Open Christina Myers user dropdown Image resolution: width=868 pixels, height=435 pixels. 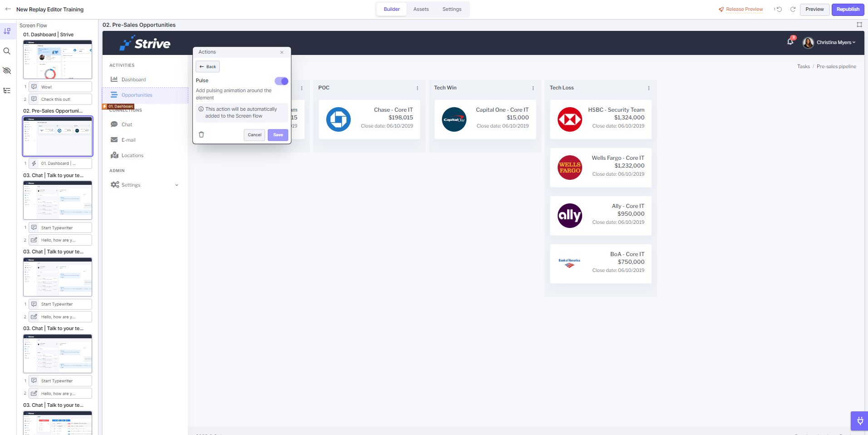click(829, 42)
